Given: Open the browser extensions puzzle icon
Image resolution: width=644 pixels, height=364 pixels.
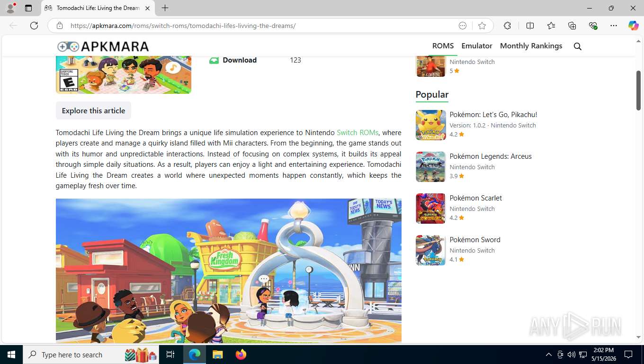Looking at the screenshot, I should (x=507, y=26).
